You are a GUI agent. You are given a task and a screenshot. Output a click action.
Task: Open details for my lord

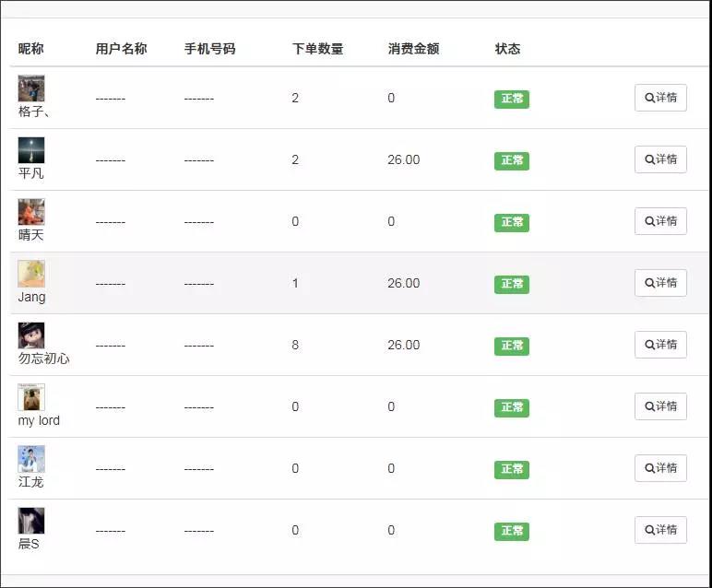click(660, 406)
